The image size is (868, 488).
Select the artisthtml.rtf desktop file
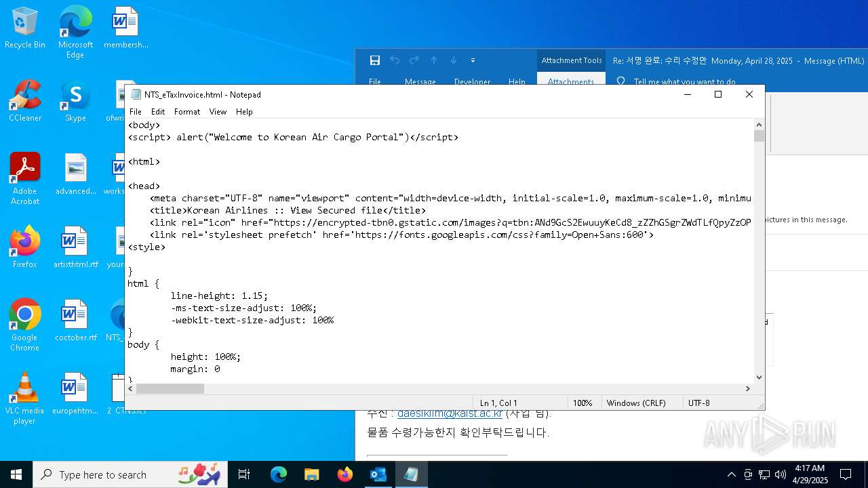pyautogui.click(x=75, y=247)
